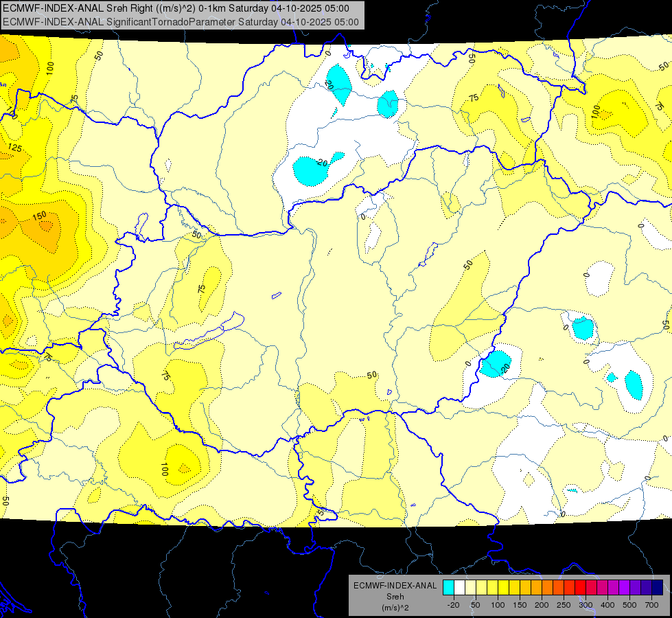Image resolution: width=672 pixels, height=618 pixels.
Task: Pick the dark navy swatch ending the legend
Action: point(658,588)
